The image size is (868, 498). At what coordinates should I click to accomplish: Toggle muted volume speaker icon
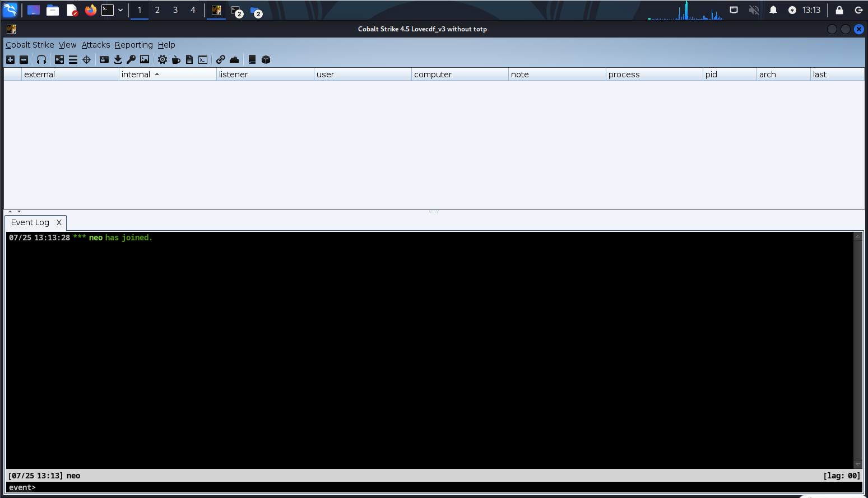[754, 10]
